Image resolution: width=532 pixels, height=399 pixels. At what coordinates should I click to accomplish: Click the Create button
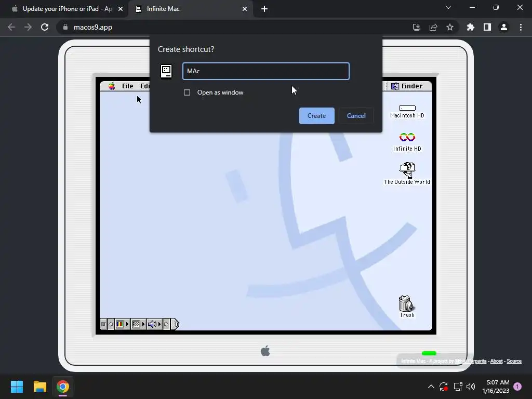pyautogui.click(x=317, y=116)
